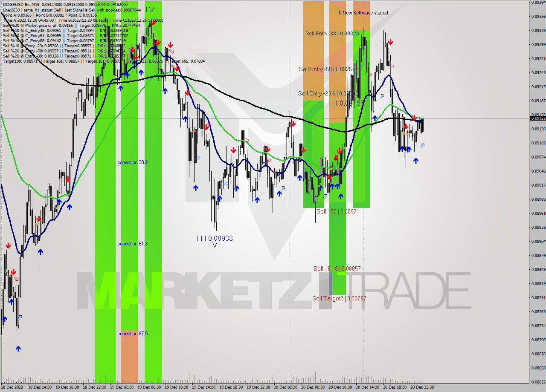Click the 0.08763 price axis label
Image resolution: width=546 pixels, height=392 pixels.
coord(538,312)
